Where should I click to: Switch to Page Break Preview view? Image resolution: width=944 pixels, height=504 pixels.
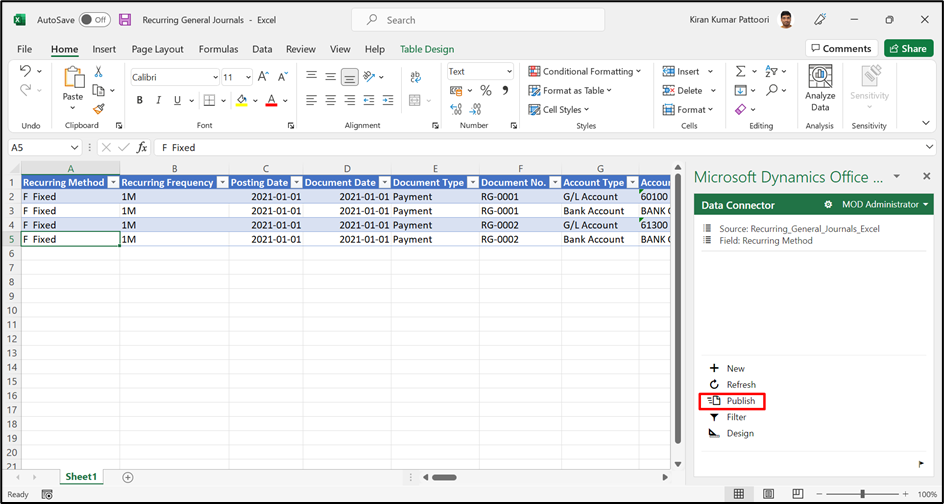(x=798, y=494)
